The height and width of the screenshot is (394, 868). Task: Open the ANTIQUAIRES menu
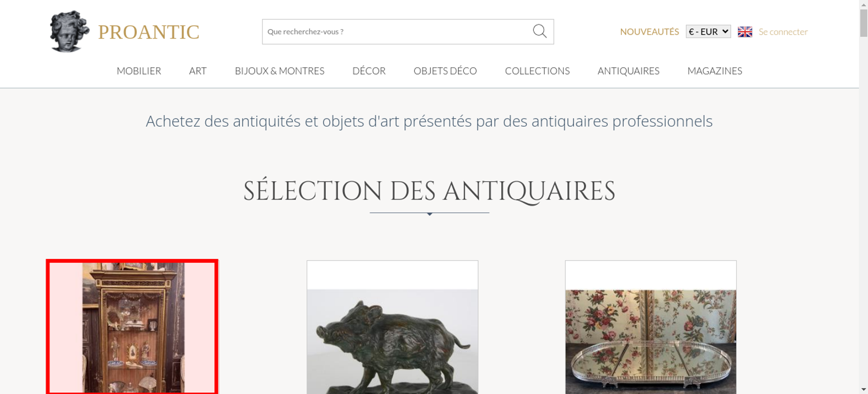point(628,71)
